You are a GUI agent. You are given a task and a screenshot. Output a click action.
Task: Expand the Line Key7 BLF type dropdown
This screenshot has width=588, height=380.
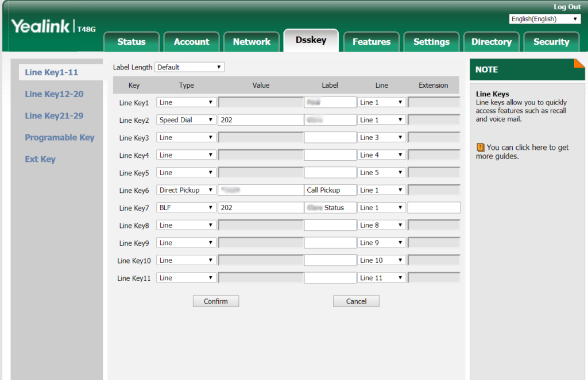click(x=186, y=208)
